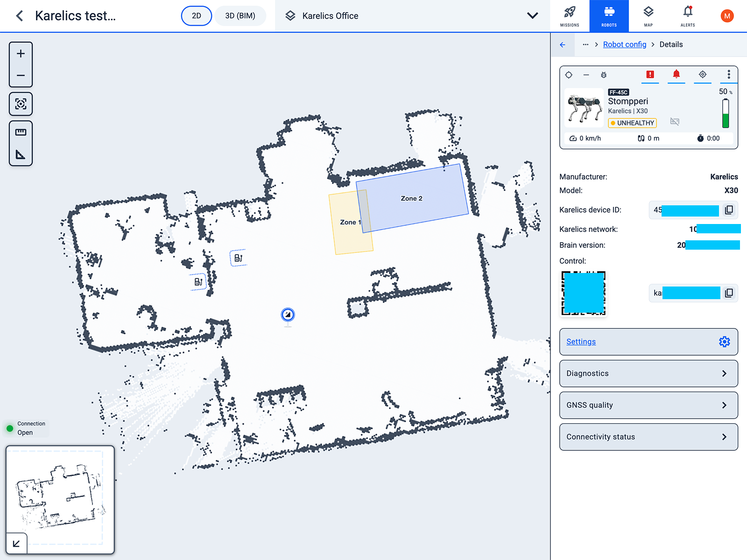Select the angle measurement tool
Viewport: 747px width, 560px height.
(21, 154)
